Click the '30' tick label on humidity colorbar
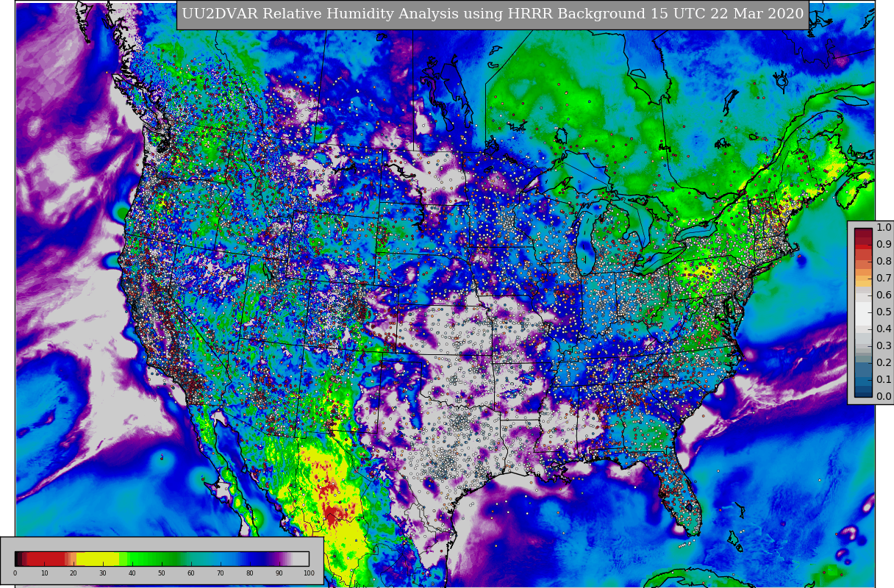This screenshot has height=588, width=894. [103, 573]
